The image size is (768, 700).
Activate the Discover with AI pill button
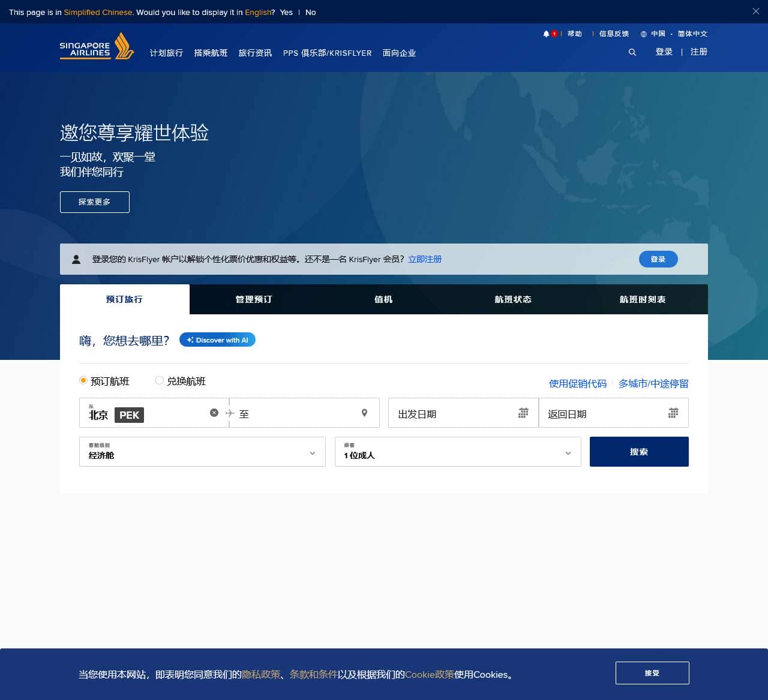(x=217, y=340)
